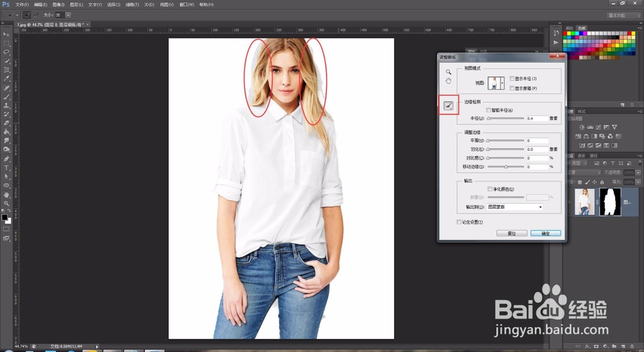This screenshot has height=352, width=644.
Task: Add a Brightness/Contrast adjustment
Action: (582, 127)
